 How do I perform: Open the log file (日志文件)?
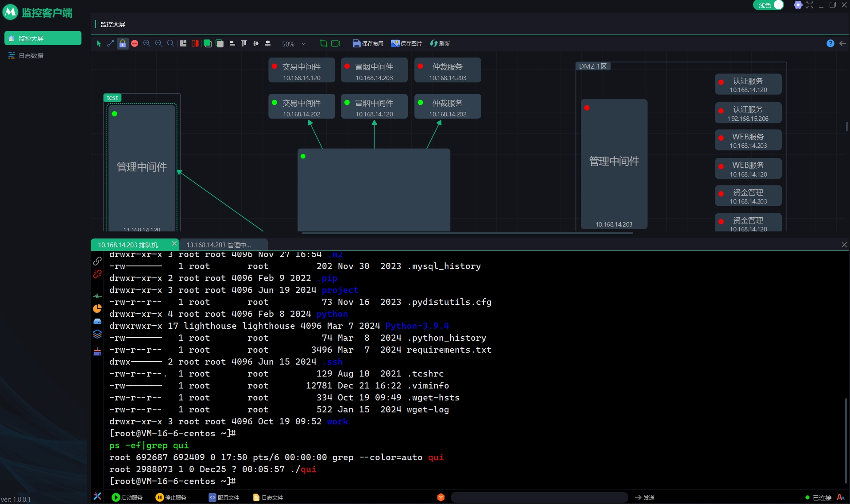coord(268,497)
